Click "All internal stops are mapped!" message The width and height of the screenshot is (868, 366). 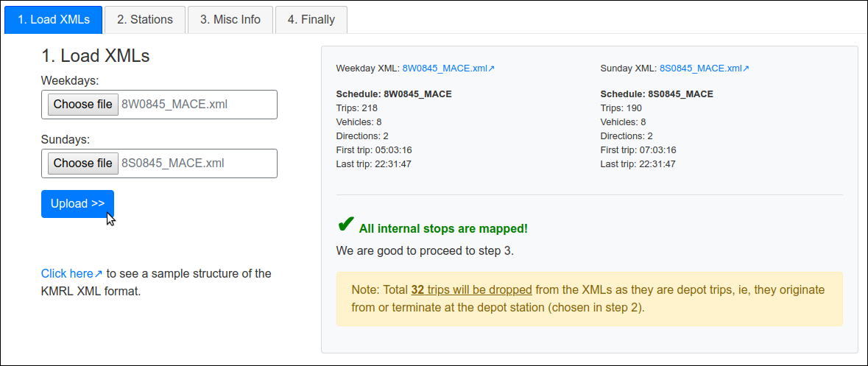pos(443,229)
